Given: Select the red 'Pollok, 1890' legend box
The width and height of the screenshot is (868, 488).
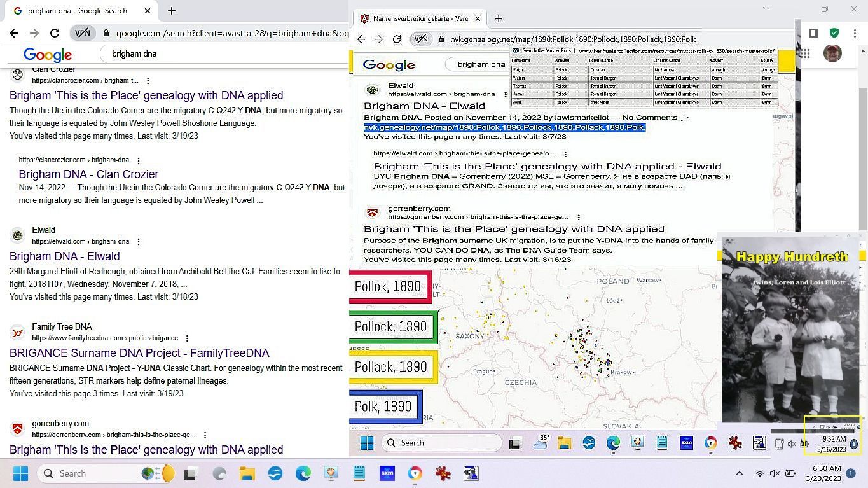Looking at the screenshot, I should pos(390,286).
